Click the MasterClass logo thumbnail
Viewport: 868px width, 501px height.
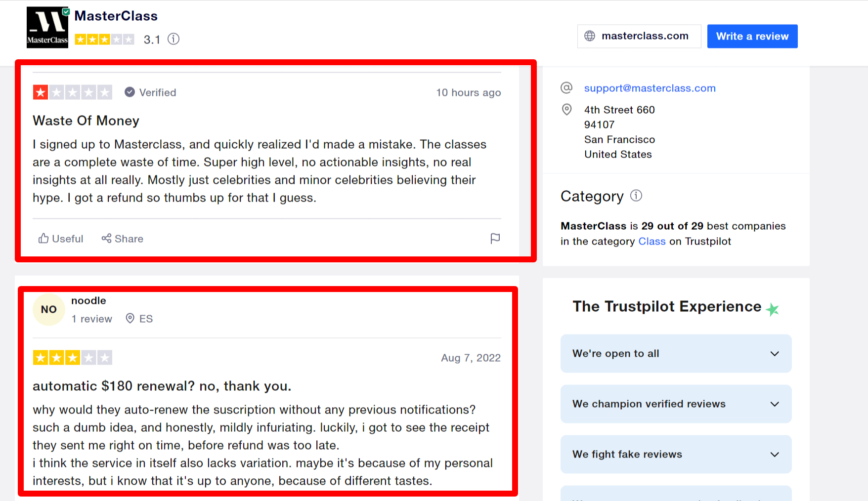(x=47, y=27)
